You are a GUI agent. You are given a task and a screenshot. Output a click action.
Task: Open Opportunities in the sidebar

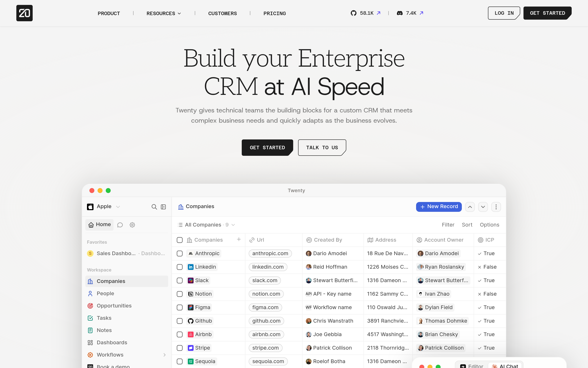[127, 306]
